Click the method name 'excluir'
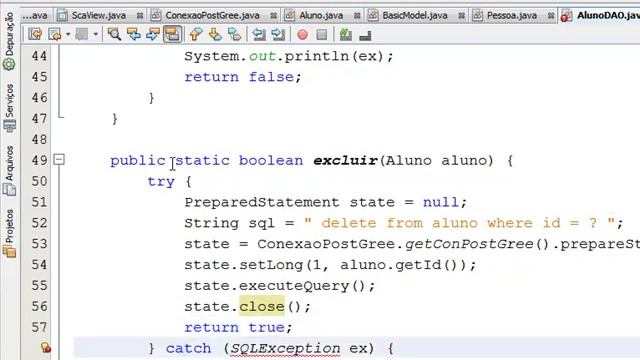 (x=345, y=160)
